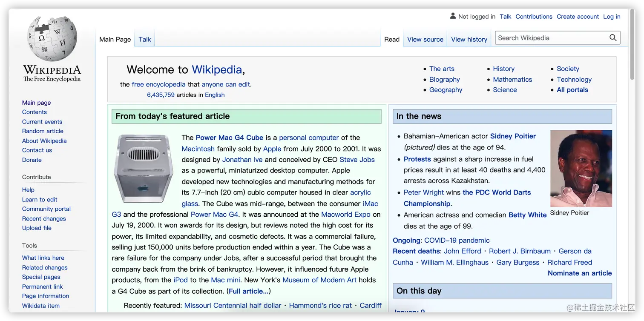Open Related changes tool
This screenshot has height=321, width=644.
point(45,268)
